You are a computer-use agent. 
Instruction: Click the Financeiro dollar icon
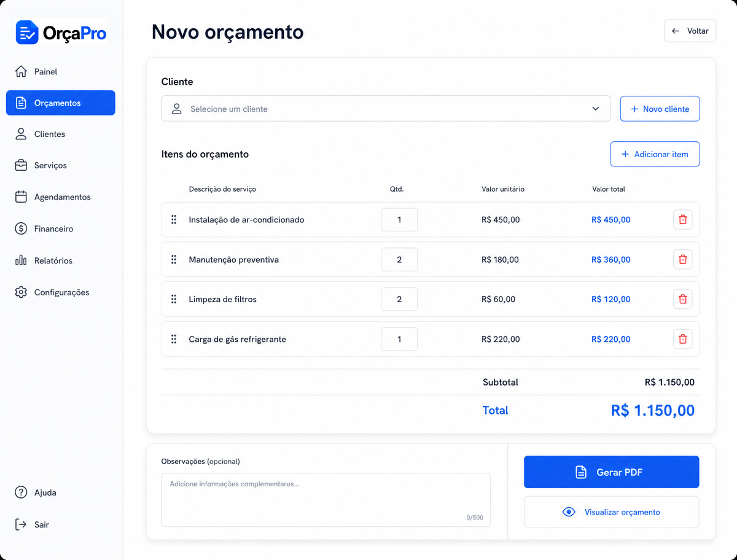pos(21,228)
